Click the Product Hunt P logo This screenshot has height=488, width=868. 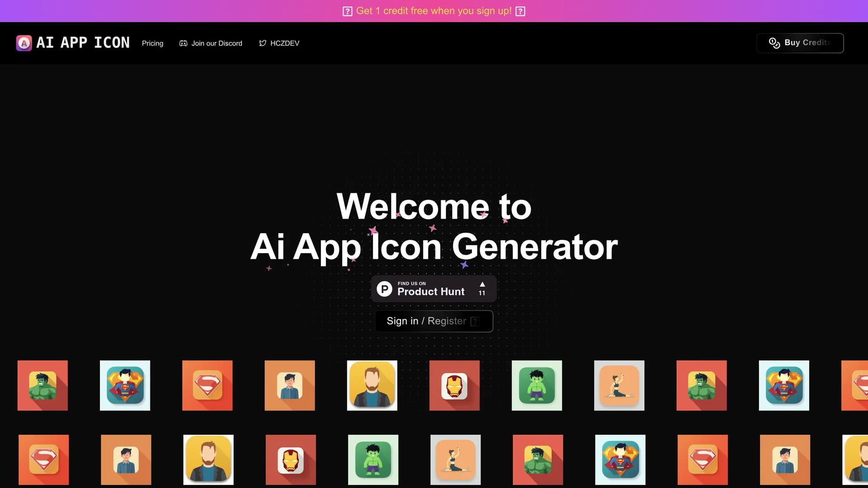point(384,289)
